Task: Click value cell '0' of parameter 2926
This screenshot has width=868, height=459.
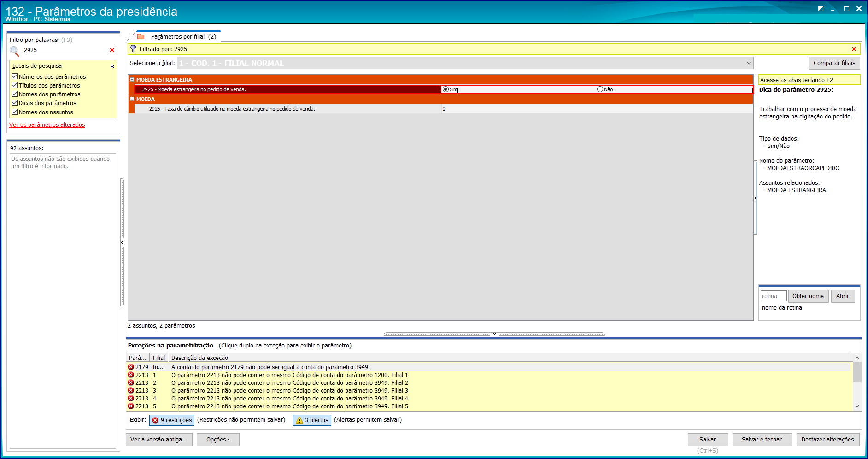Action: point(597,109)
